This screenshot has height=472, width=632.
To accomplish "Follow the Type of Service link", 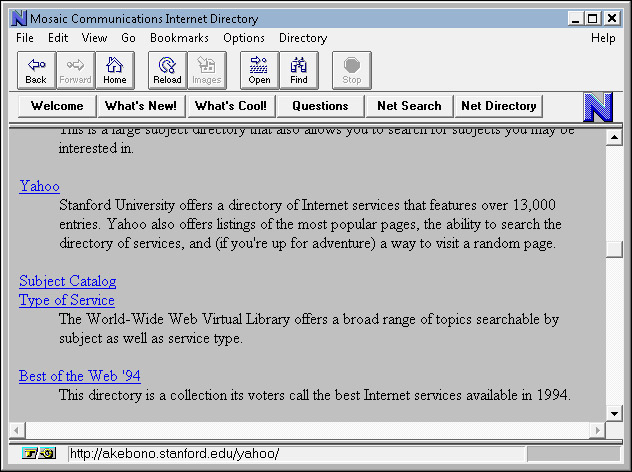I will tap(67, 300).
